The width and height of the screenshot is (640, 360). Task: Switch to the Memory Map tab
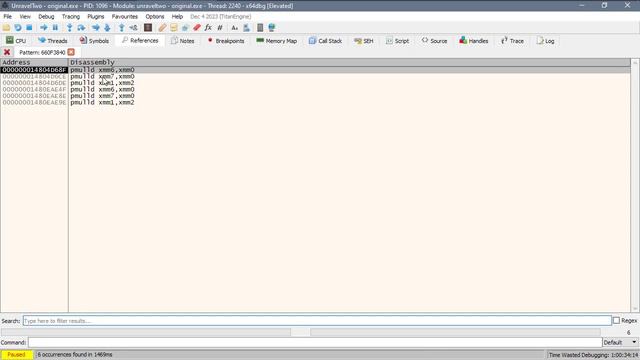tap(276, 41)
